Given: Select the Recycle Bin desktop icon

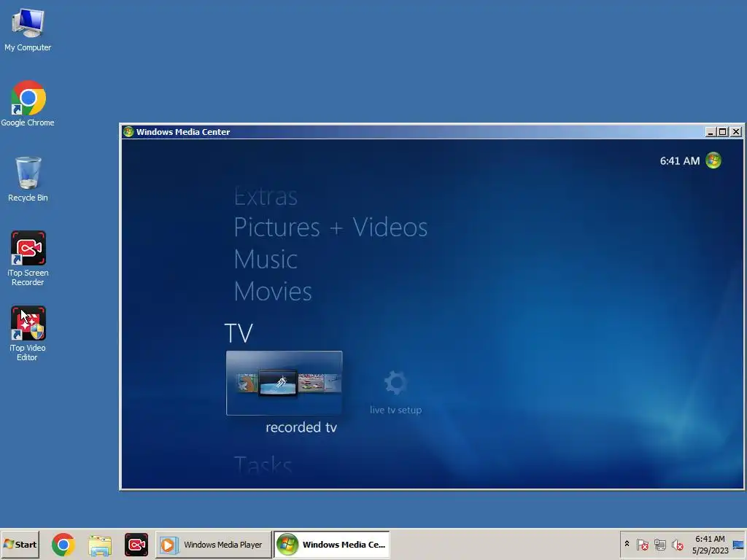Looking at the screenshot, I should pos(28,179).
